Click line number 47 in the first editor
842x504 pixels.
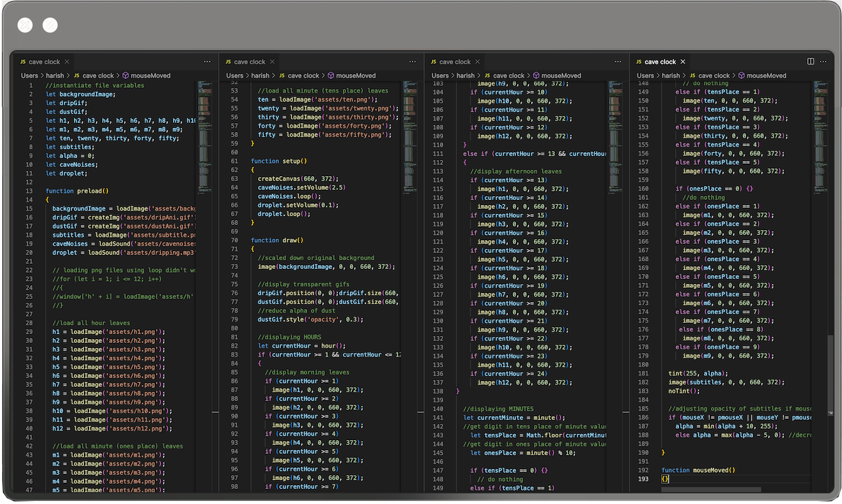click(x=28, y=490)
